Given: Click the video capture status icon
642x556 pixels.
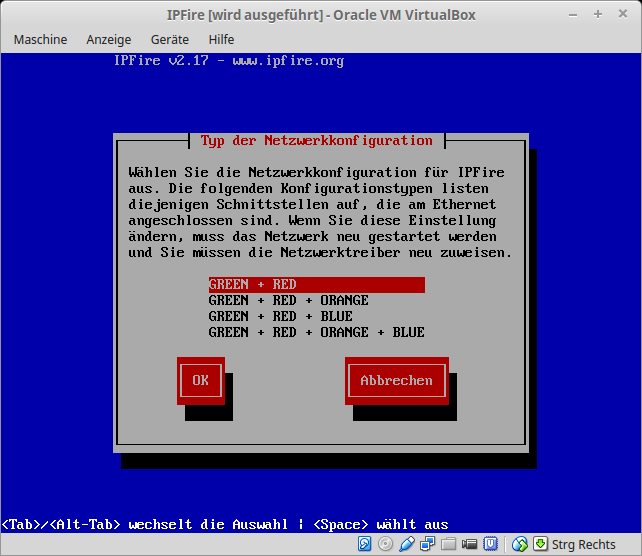Looking at the screenshot, I should (469, 544).
